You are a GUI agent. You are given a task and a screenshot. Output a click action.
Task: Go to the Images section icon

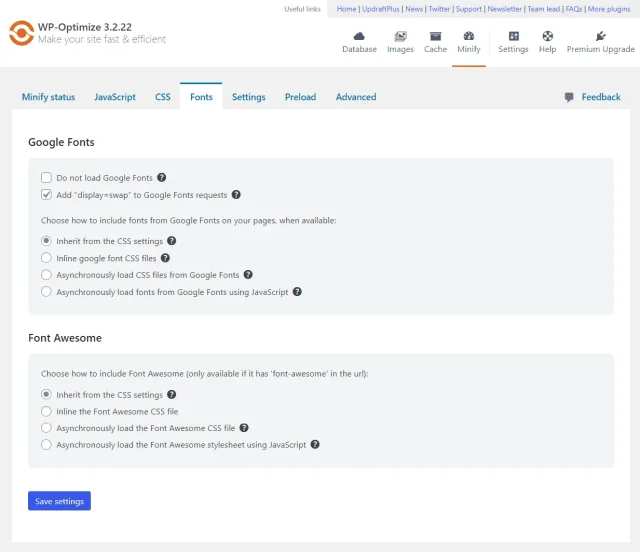pyautogui.click(x=400, y=37)
